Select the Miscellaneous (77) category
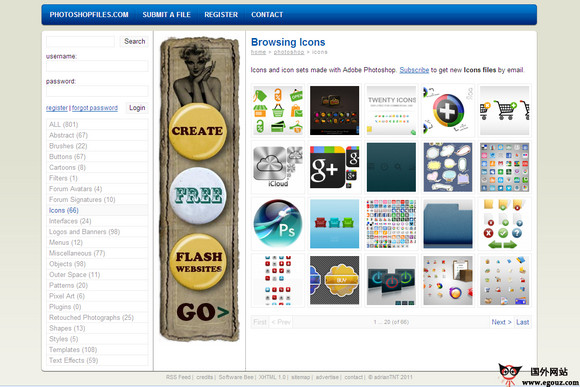Screen dimensions: 580x387 click(97, 253)
